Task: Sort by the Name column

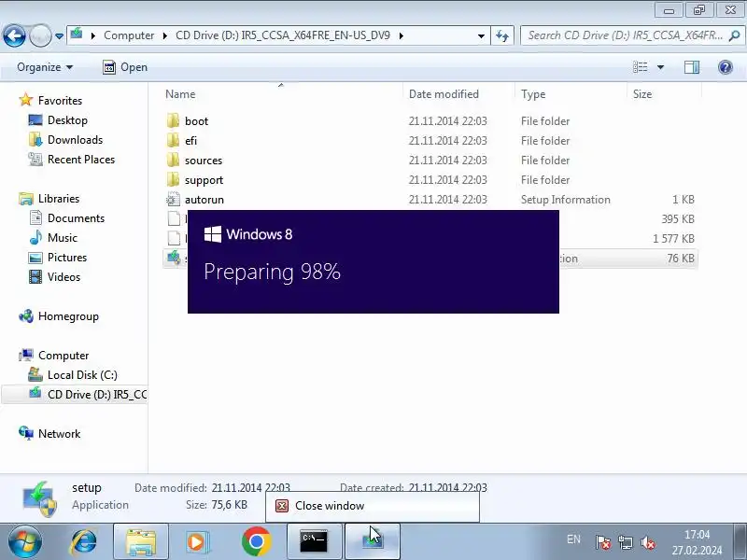Action: pos(180,94)
